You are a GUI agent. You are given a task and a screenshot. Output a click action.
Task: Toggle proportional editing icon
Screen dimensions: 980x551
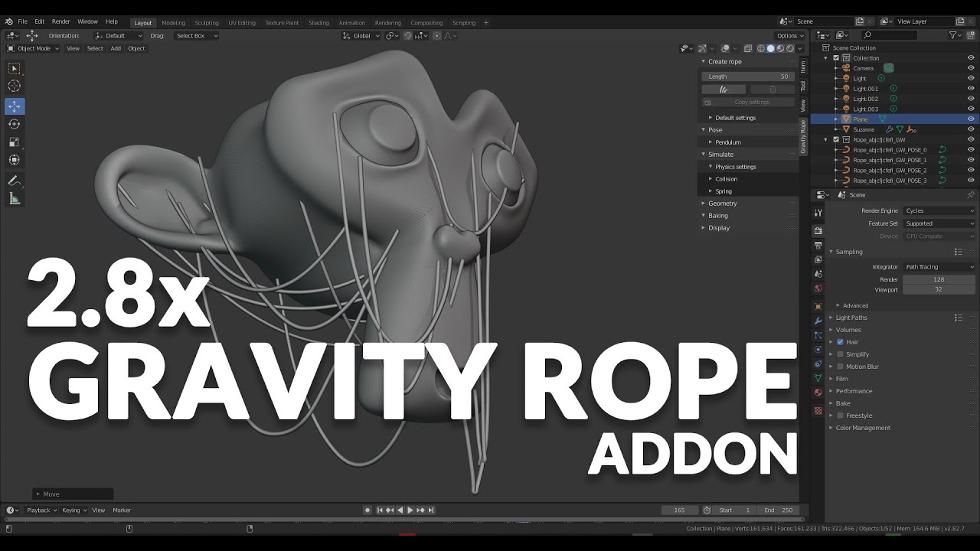pyautogui.click(x=436, y=36)
